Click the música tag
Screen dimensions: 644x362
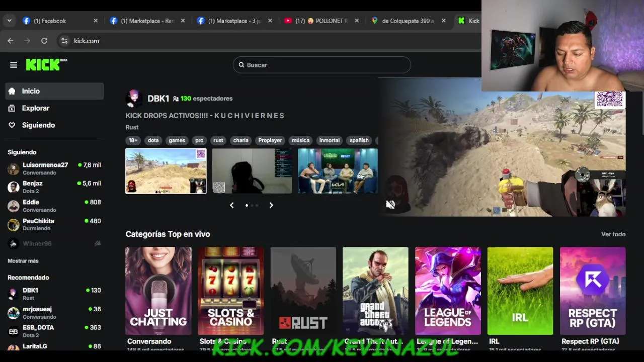[301, 140]
